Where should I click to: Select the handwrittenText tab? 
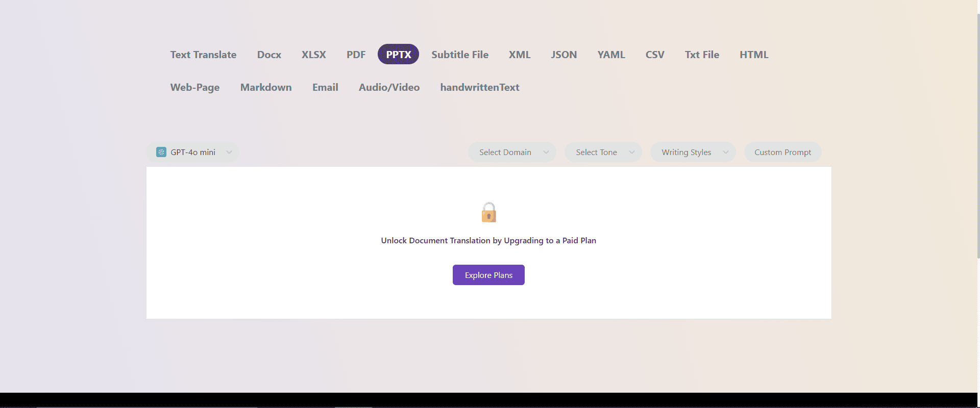click(479, 87)
